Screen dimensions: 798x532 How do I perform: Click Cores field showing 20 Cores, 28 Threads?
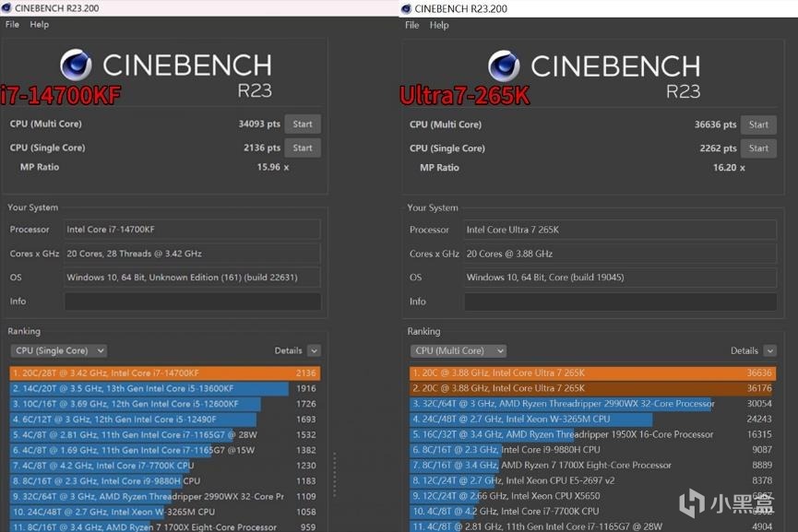coord(193,254)
